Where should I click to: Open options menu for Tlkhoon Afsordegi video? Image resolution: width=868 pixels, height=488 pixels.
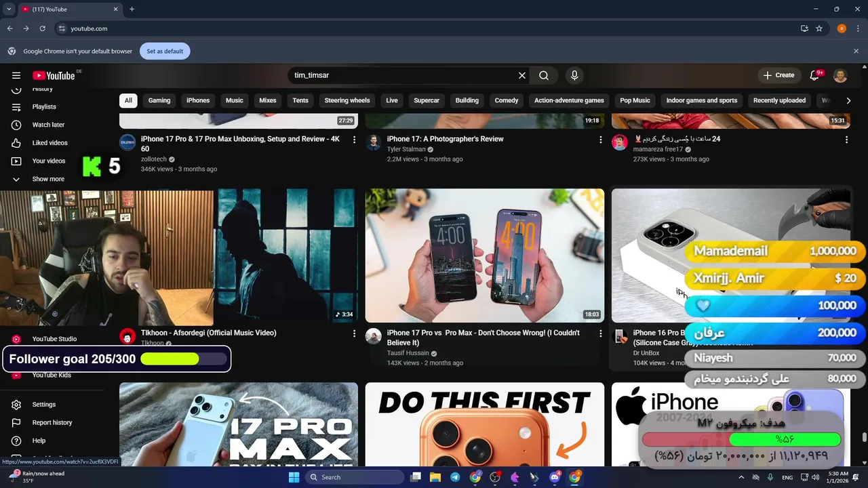pyautogui.click(x=354, y=333)
